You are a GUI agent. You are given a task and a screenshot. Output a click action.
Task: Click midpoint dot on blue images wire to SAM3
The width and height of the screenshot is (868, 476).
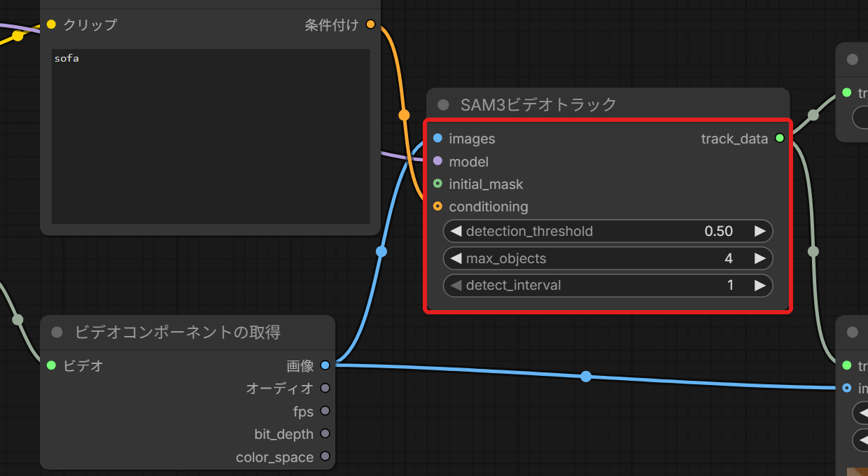pos(381,251)
